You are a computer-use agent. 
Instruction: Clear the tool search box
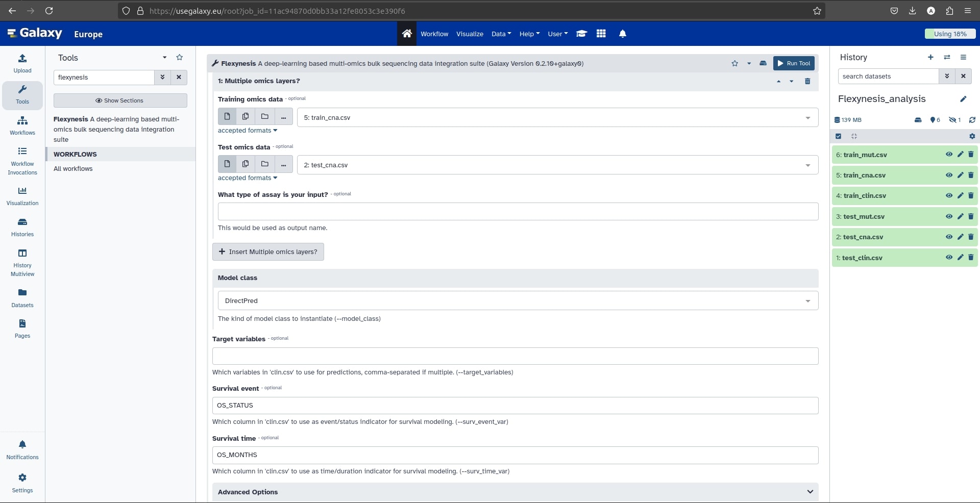(x=179, y=77)
